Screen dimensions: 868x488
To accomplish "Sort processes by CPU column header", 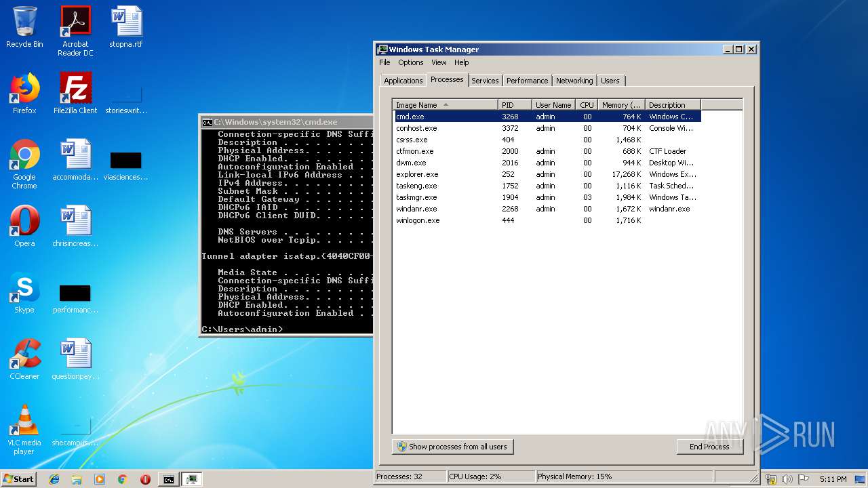I will [x=587, y=105].
